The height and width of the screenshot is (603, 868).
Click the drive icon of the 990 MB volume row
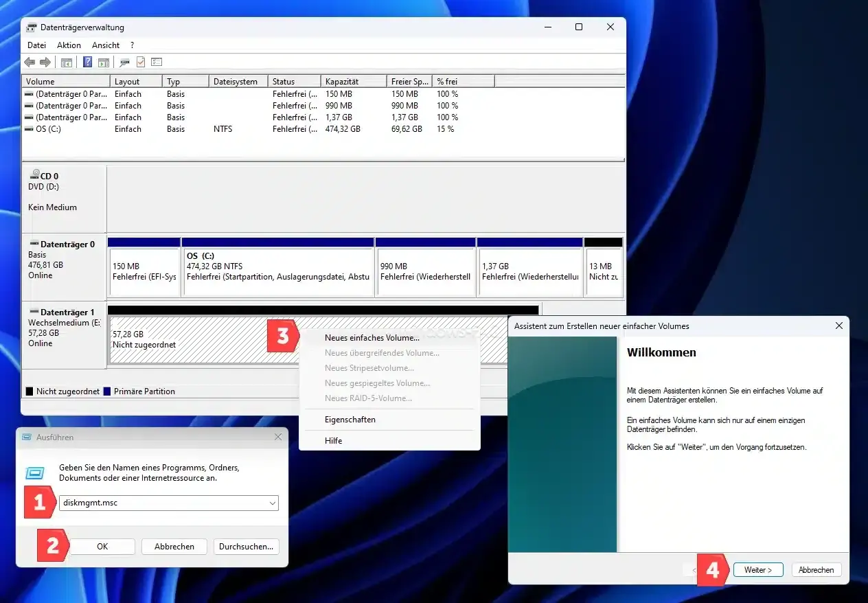click(29, 106)
